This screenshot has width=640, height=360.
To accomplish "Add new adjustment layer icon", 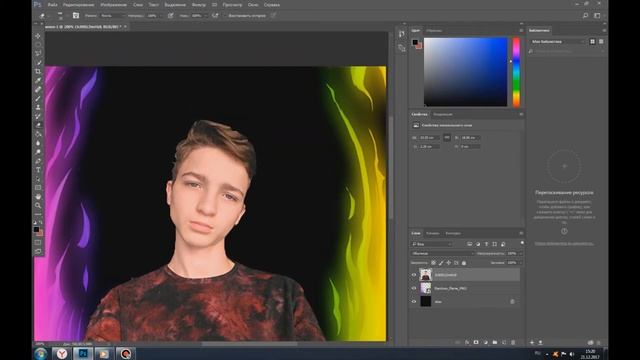I will pos(485,342).
